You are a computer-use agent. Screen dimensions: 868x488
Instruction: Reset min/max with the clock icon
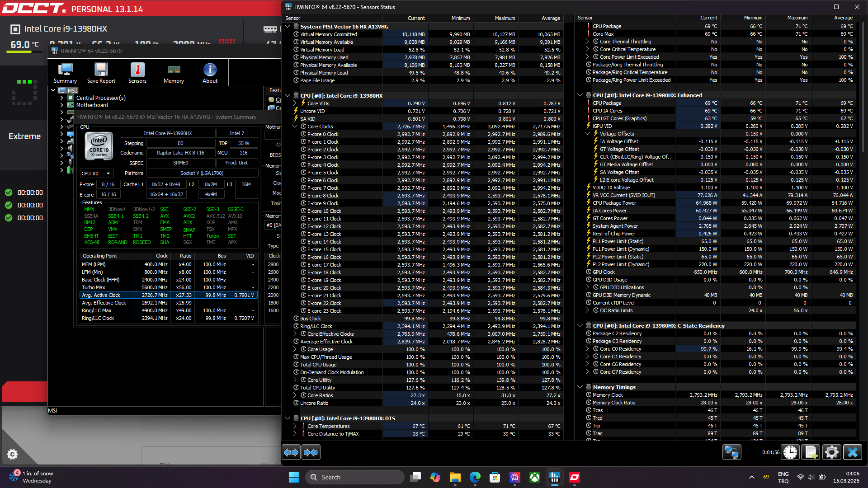click(790, 452)
